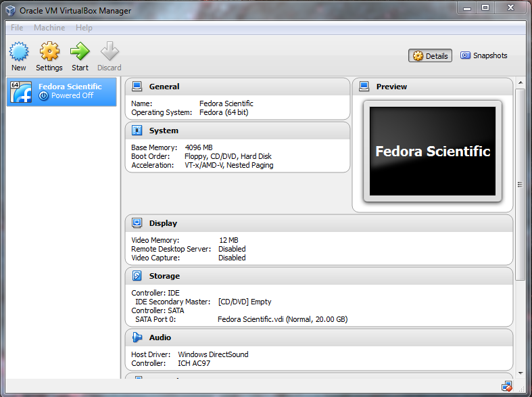Click the System section chip icon
532x397 pixels.
[x=137, y=131]
